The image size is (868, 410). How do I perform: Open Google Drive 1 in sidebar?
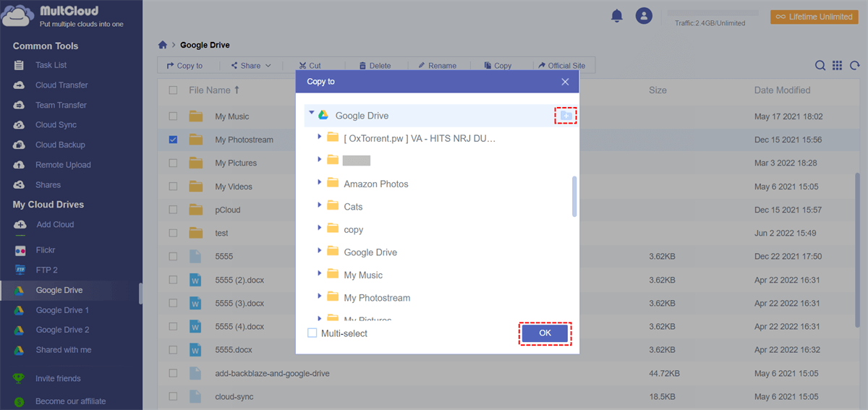click(62, 310)
